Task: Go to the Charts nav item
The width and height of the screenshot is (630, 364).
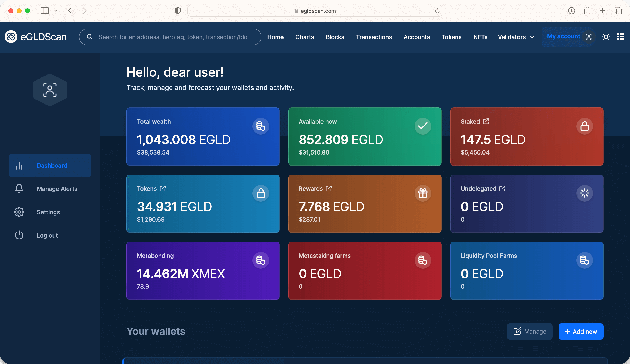Action: (x=305, y=37)
